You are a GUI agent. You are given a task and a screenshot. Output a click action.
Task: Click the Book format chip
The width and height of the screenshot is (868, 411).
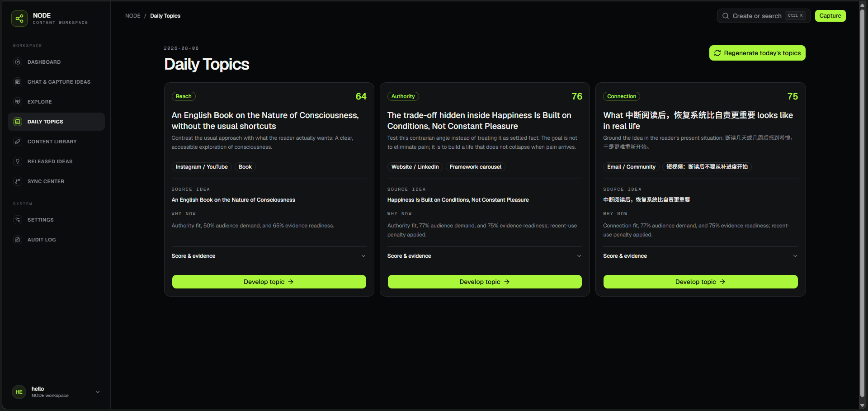[x=245, y=167]
